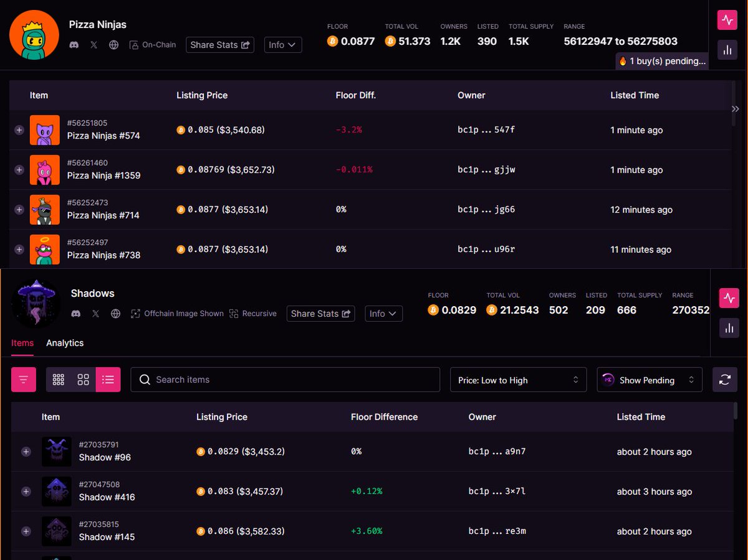Click owner bc1p...u96r

(x=486, y=249)
